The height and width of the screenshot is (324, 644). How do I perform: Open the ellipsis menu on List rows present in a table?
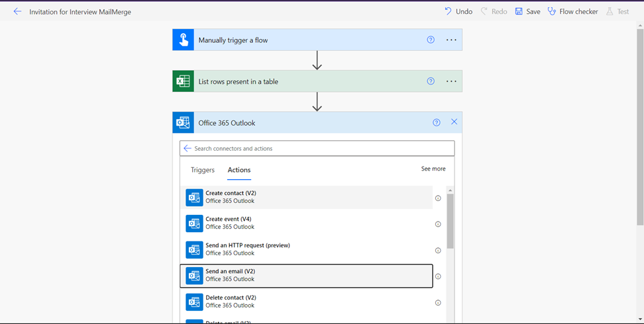coord(451,81)
